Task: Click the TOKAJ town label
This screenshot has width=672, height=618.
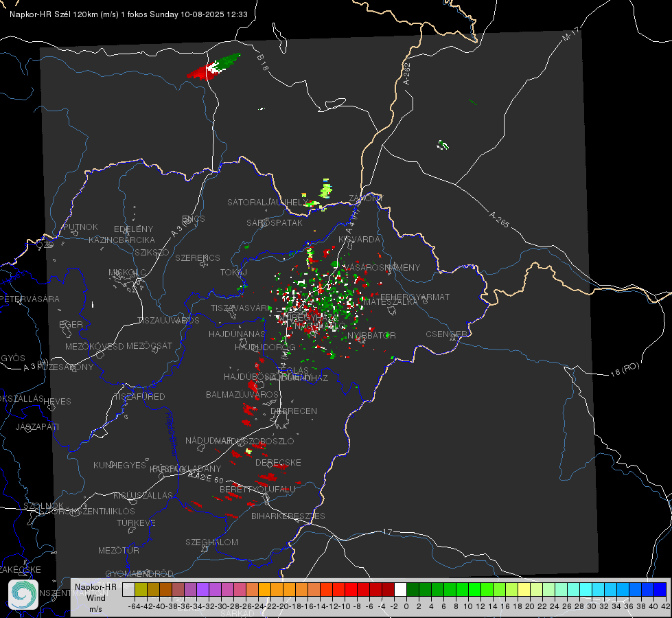Action: (233, 273)
